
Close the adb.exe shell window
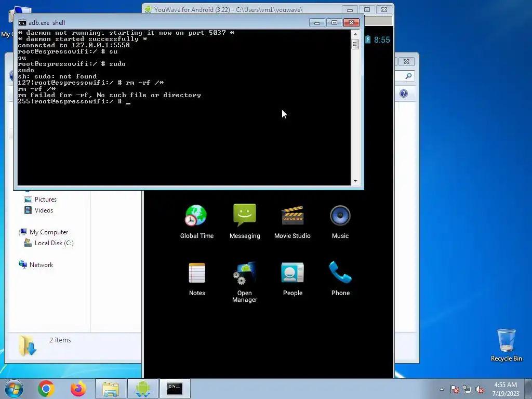(x=351, y=23)
